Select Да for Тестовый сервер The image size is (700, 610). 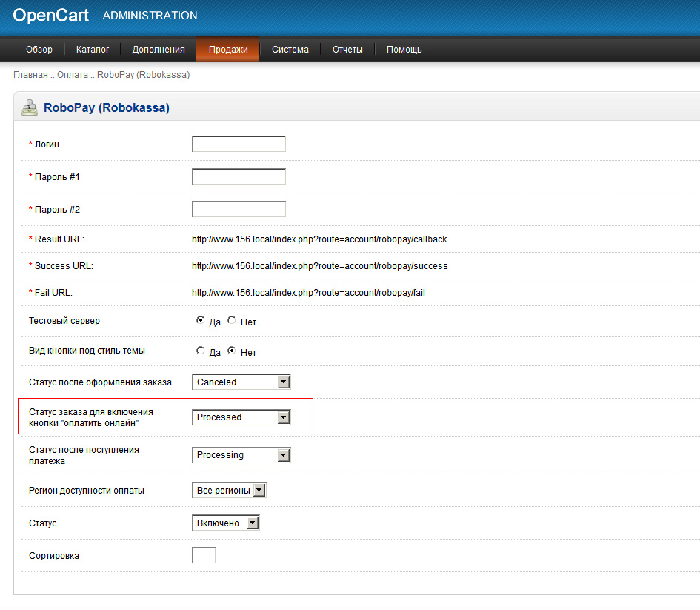201,320
